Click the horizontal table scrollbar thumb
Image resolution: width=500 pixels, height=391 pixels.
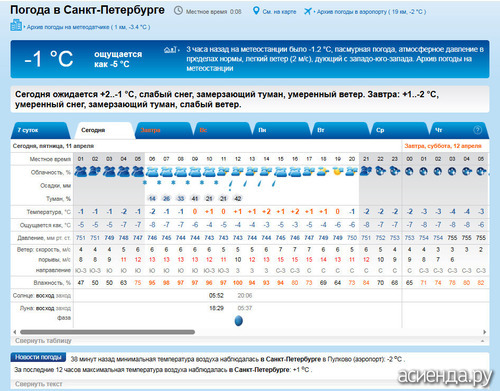pos(107,332)
